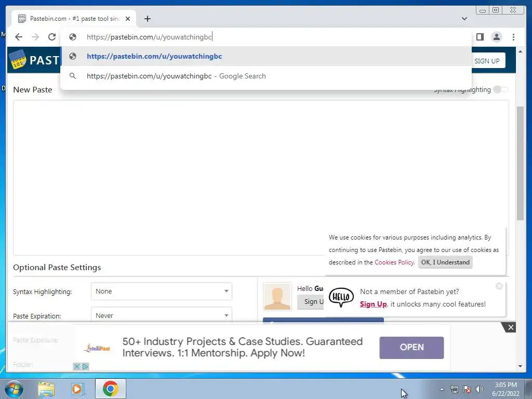
Task: Click the vertical scrollbar thumb
Action: pyautogui.click(x=520, y=163)
